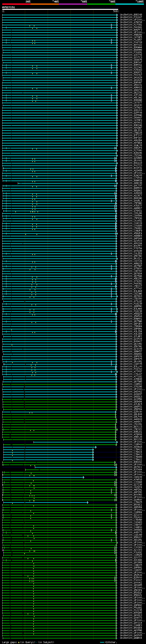Image resolution: width=146 pixels, height=644 pixels.
Task: Select hit label UniRef100_P25083
Action: pyautogui.click(x=131, y=70)
